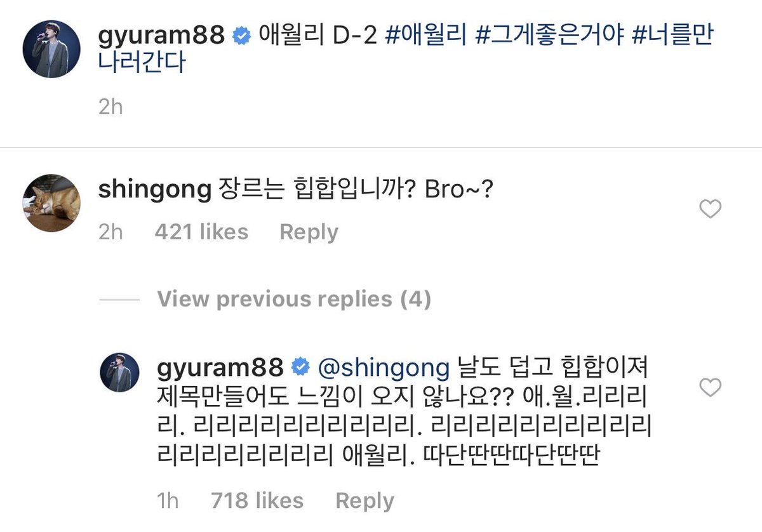Open shingong username on the comment
This screenshot has height=532, width=762.
(x=155, y=189)
